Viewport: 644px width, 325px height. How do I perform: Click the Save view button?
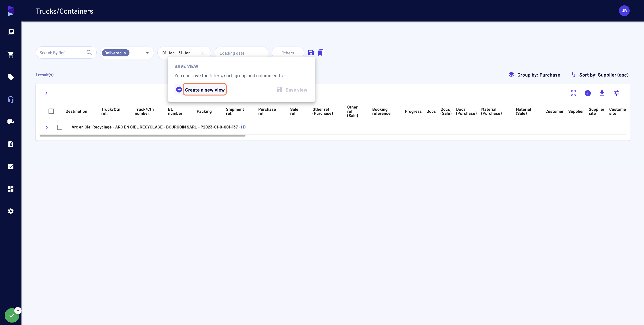pos(292,90)
